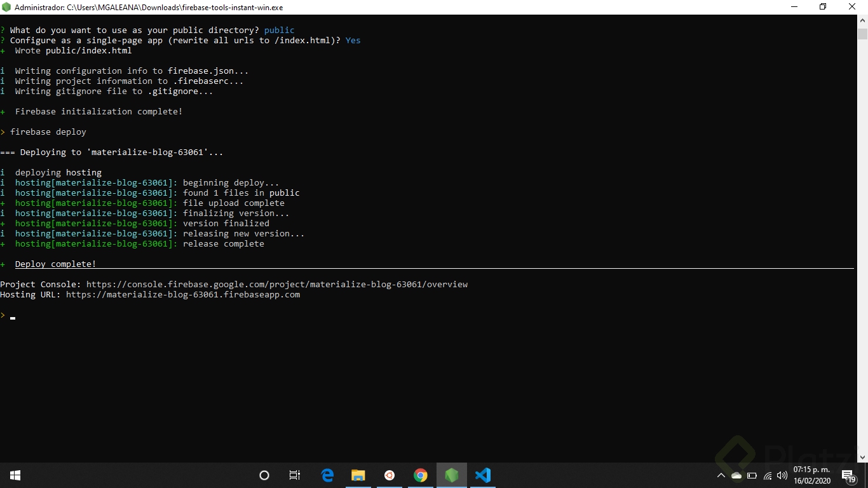Screen dimensions: 868x488
Task: Click 'Writing project information to .firebaserc...' line
Action: click(x=130, y=81)
